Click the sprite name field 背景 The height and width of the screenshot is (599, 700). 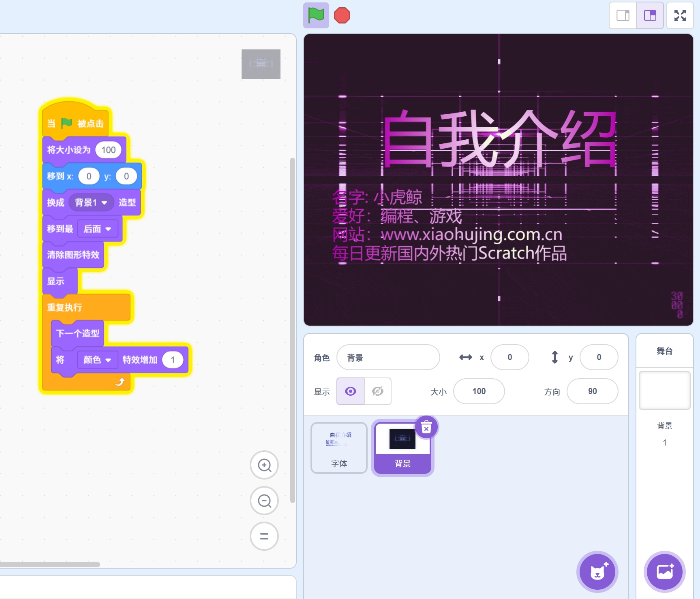coord(388,358)
